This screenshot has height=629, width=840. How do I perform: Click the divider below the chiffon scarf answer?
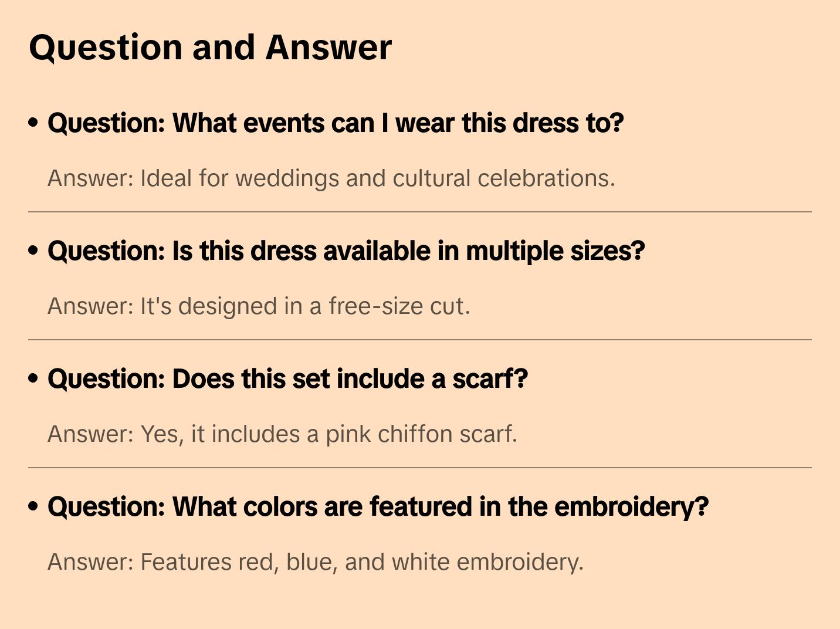click(x=420, y=468)
